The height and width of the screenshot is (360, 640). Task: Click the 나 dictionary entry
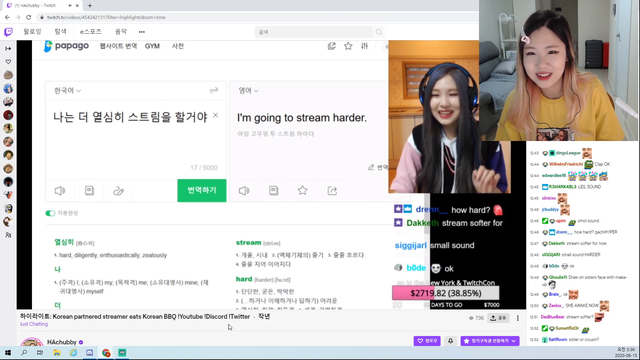click(58, 269)
